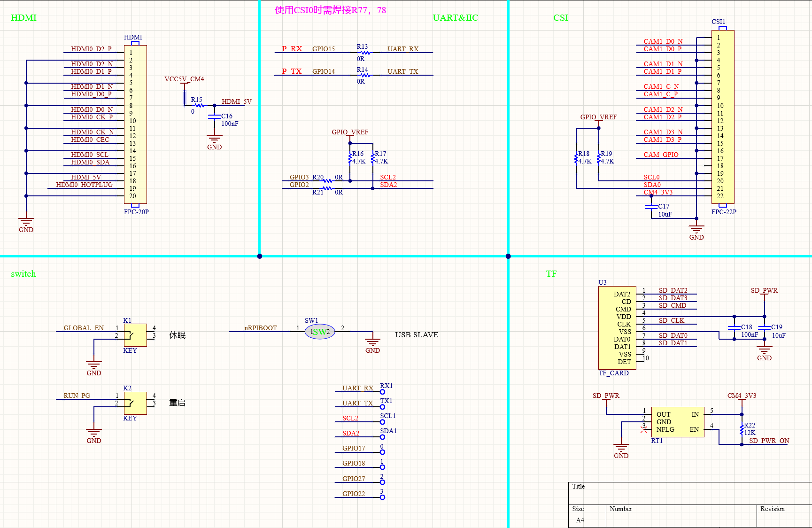Select resistor R21 symbol

(327, 188)
